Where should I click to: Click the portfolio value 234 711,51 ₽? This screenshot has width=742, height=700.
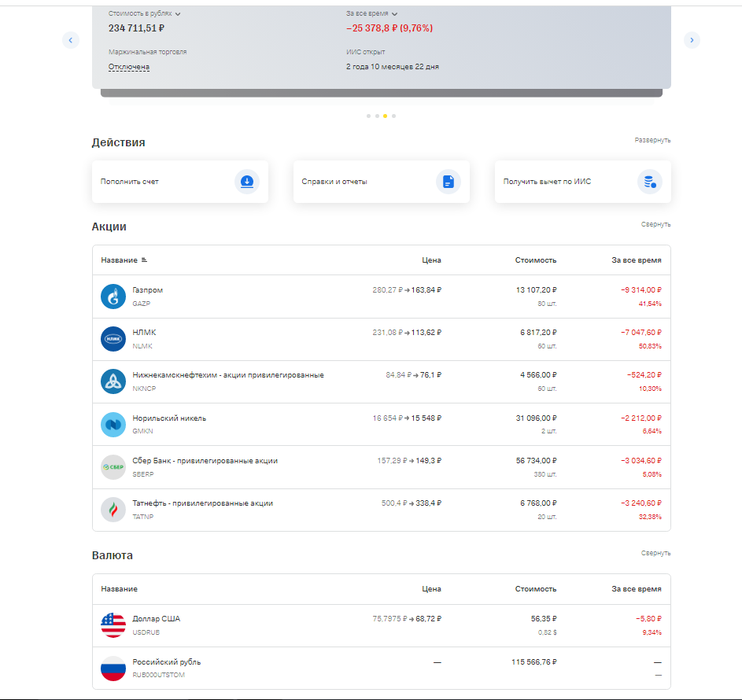point(136,28)
